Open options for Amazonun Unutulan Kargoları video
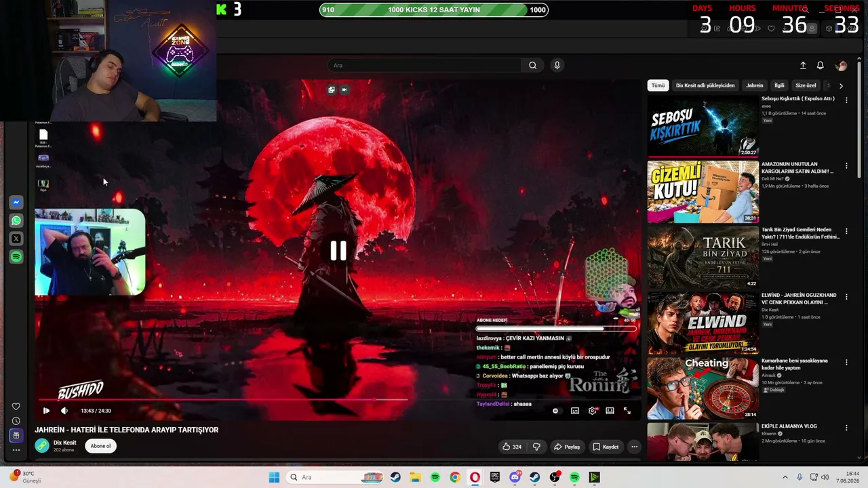The width and height of the screenshot is (868, 488). (846, 166)
